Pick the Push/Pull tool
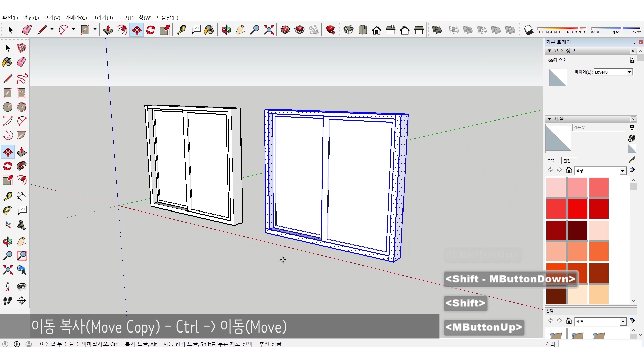 22,152
